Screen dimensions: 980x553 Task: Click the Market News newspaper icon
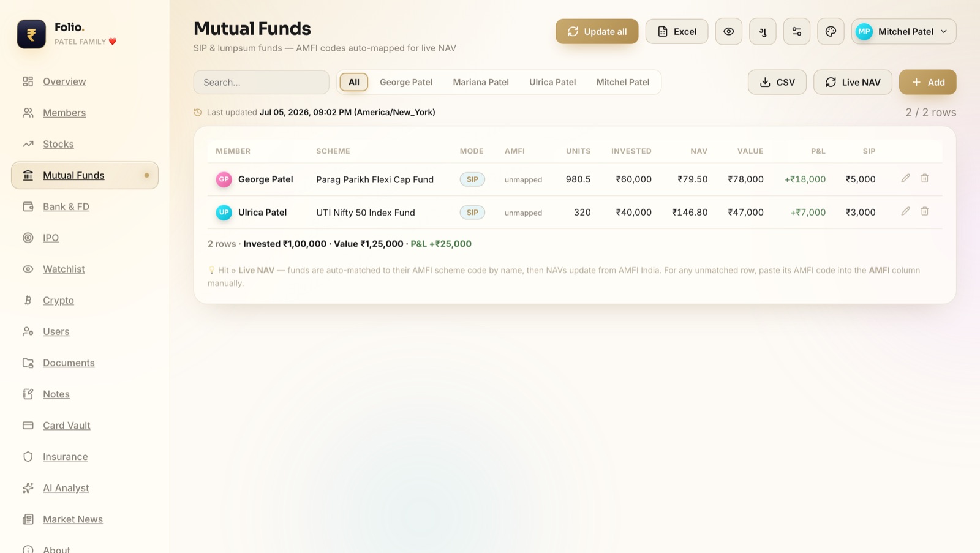(28, 519)
